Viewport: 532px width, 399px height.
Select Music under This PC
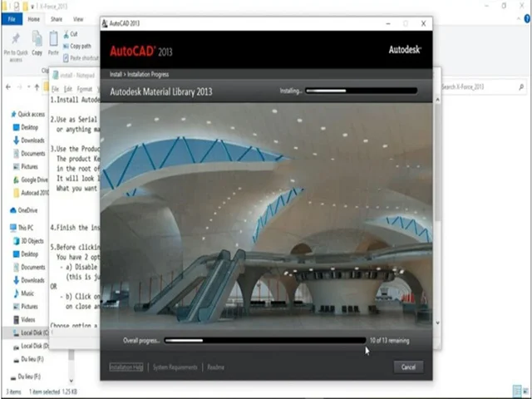point(23,293)
